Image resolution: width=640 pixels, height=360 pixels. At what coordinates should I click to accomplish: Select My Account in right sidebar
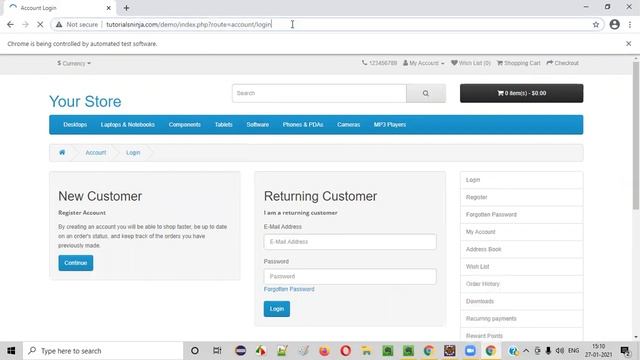[521, 232]
